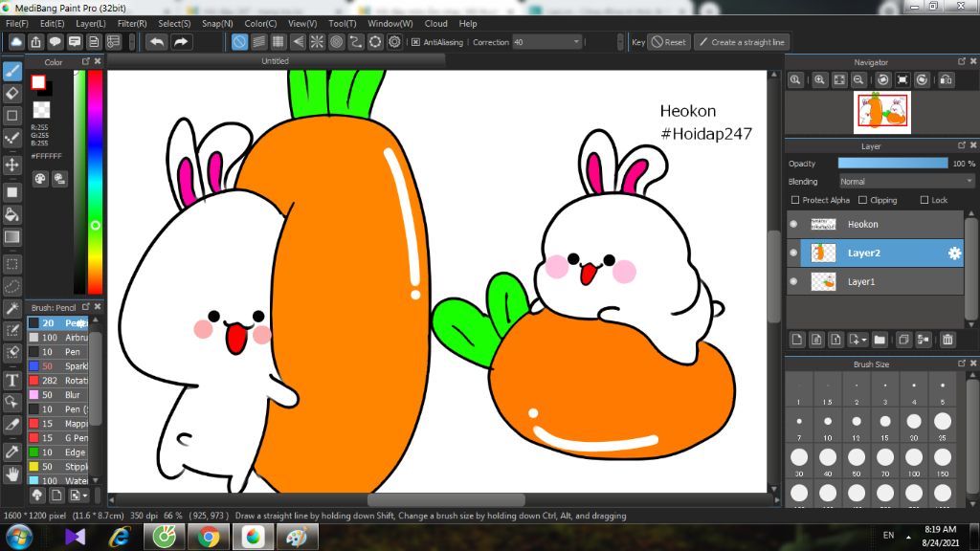Open the Filter menu
The image size is (980, 551).
[132, 23]
